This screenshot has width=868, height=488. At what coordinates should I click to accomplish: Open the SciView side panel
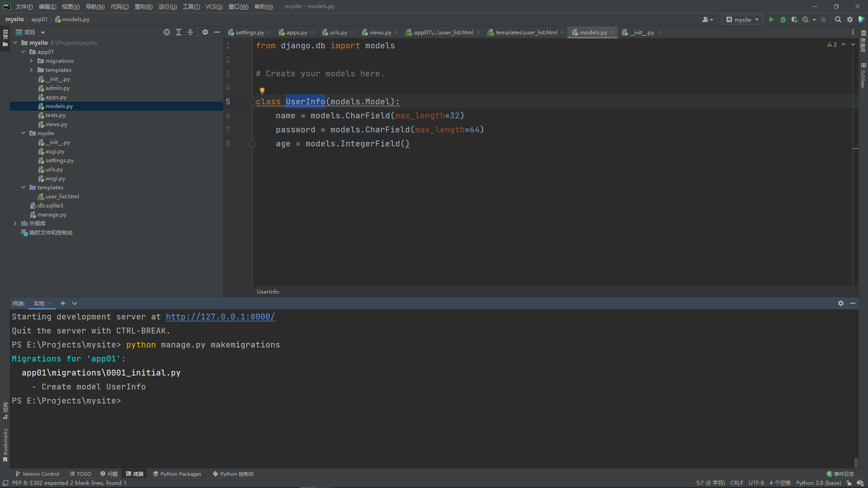point(863,75)
